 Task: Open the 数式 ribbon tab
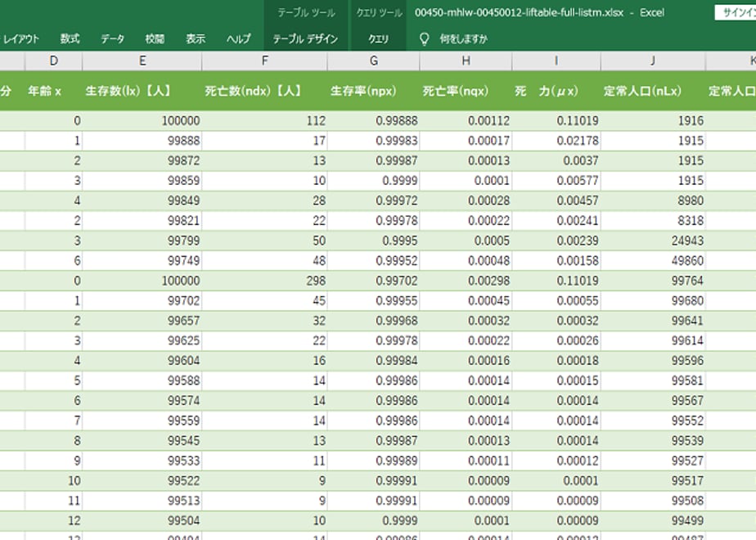(x=70, y=39)
